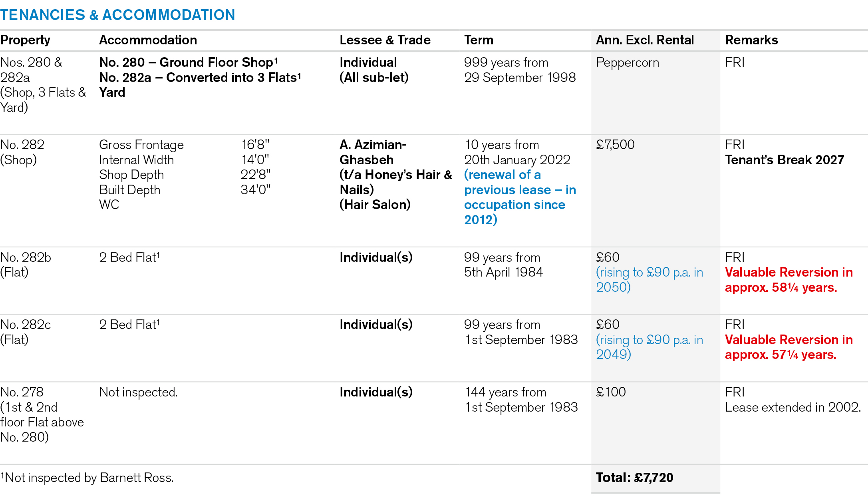
Task: Select the Lease extended in 2002 remark
Action: point(793,407)
